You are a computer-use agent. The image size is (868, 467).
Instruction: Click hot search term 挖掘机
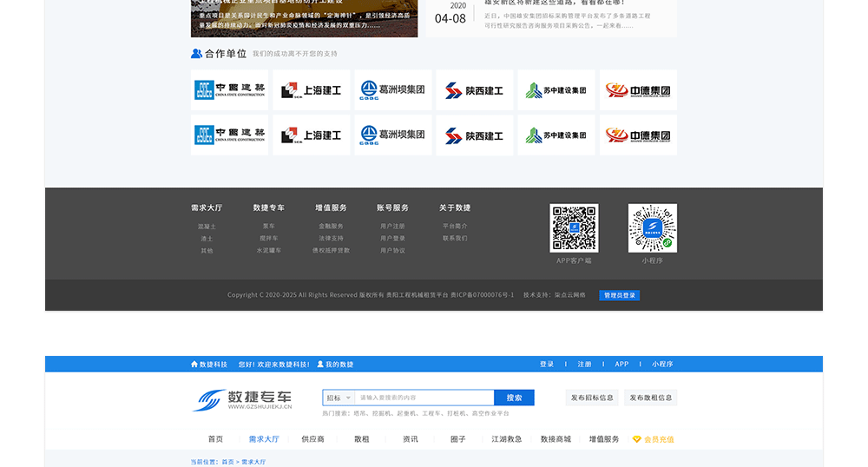[381, 413]
